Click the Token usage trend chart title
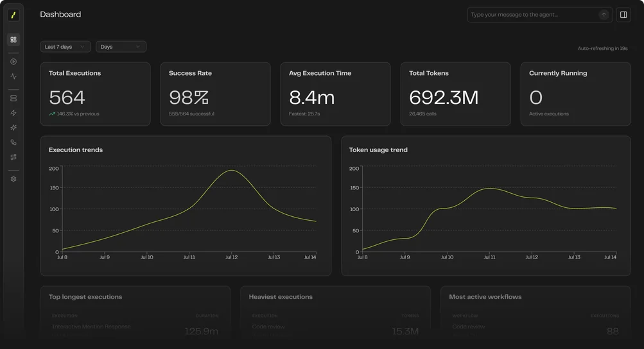 tap(378, 150)
